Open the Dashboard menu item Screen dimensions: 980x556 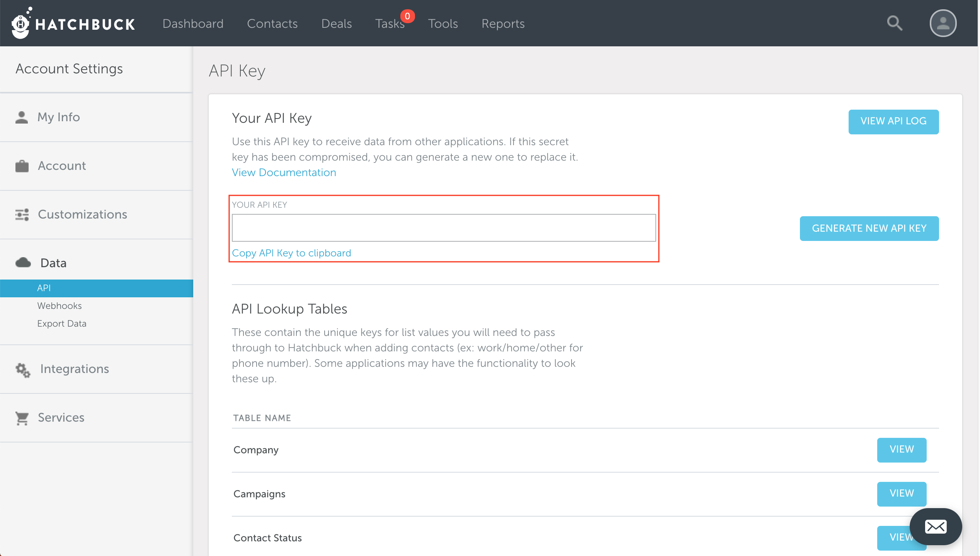coord(193,23)
